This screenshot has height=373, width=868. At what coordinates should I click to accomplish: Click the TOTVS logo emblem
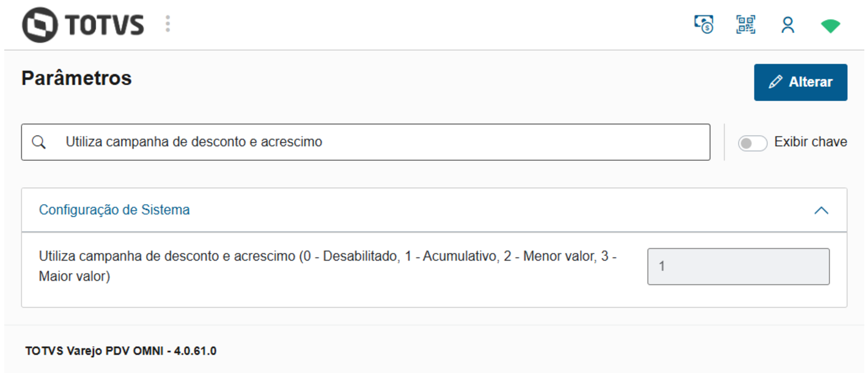click(x=40, y=24)
